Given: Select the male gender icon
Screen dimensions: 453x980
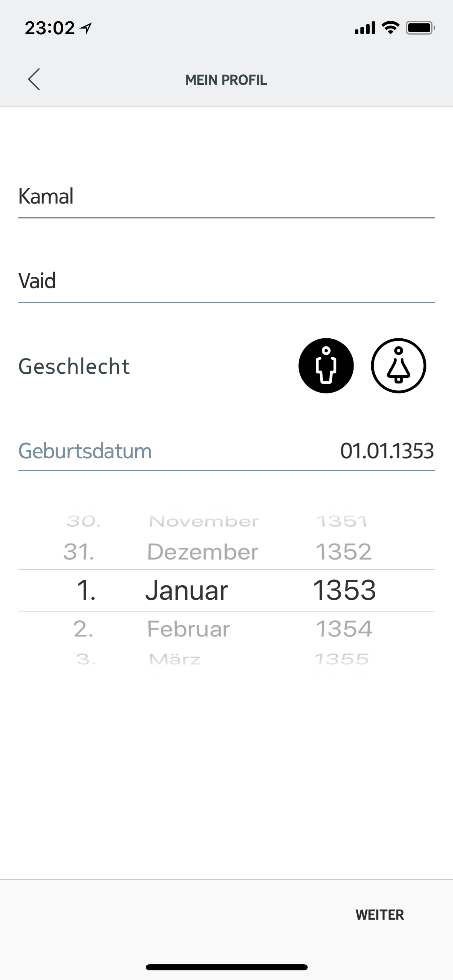Looking at the screenshot, I should (326, 366).
